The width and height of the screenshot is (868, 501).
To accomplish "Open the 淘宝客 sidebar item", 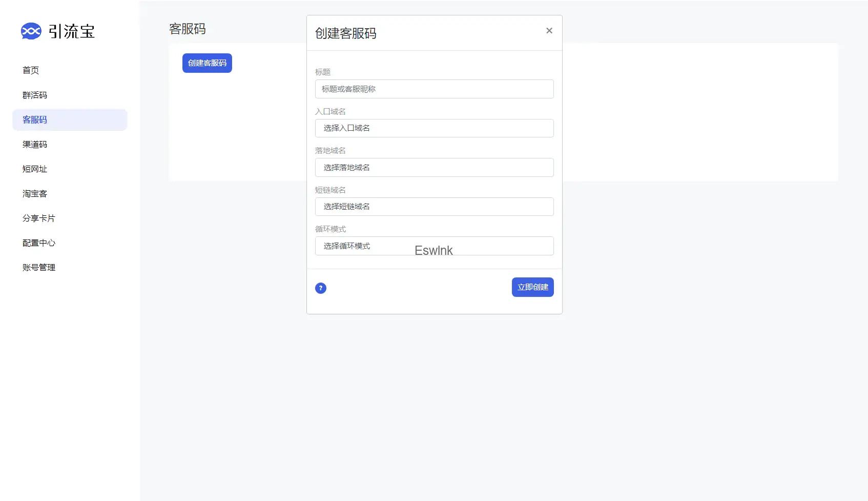I will click(35, 193).
